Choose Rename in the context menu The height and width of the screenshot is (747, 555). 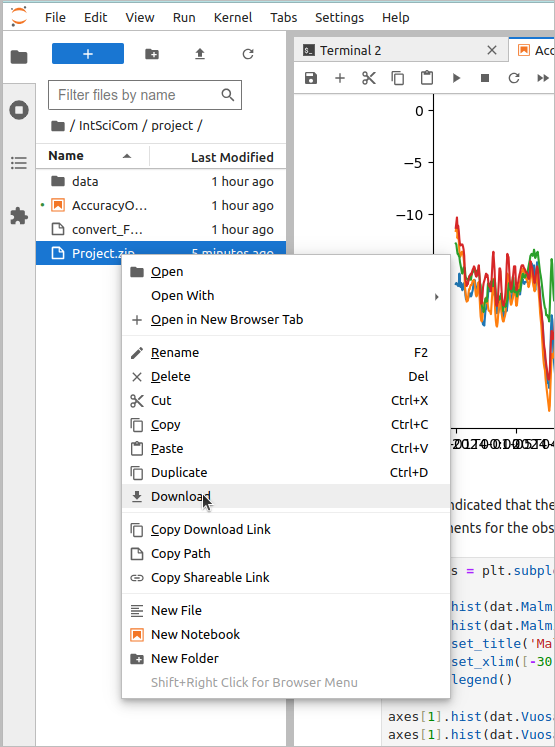[286, 353]
